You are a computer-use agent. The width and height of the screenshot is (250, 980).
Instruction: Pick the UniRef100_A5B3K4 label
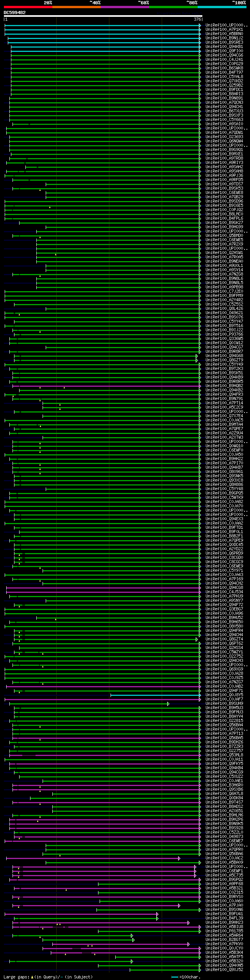pyautogui.click(x=224, y=953)
